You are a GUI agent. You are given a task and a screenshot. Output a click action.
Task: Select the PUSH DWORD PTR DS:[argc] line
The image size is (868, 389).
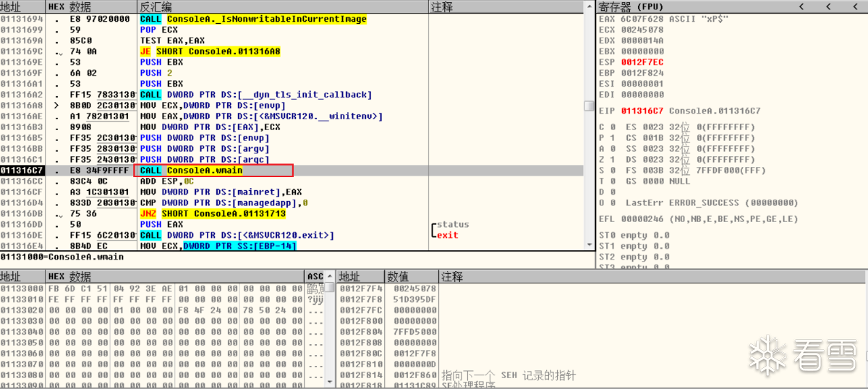pos(292,159)
